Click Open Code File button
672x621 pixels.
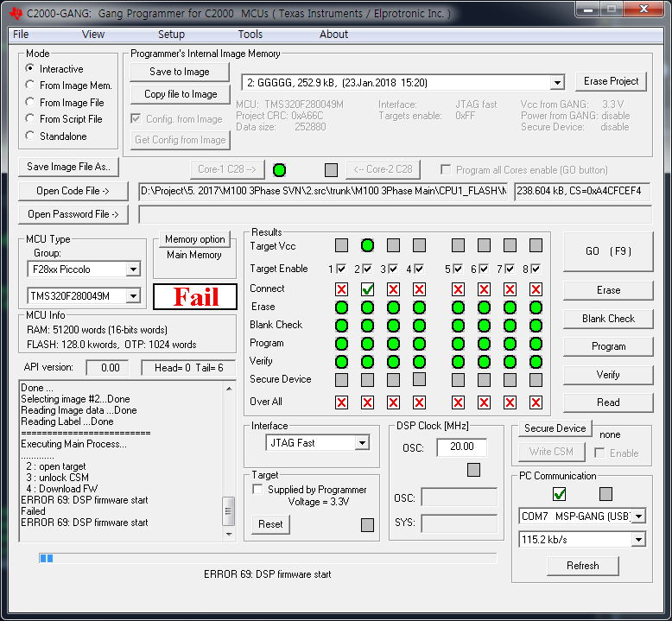(x=73, y=191)
